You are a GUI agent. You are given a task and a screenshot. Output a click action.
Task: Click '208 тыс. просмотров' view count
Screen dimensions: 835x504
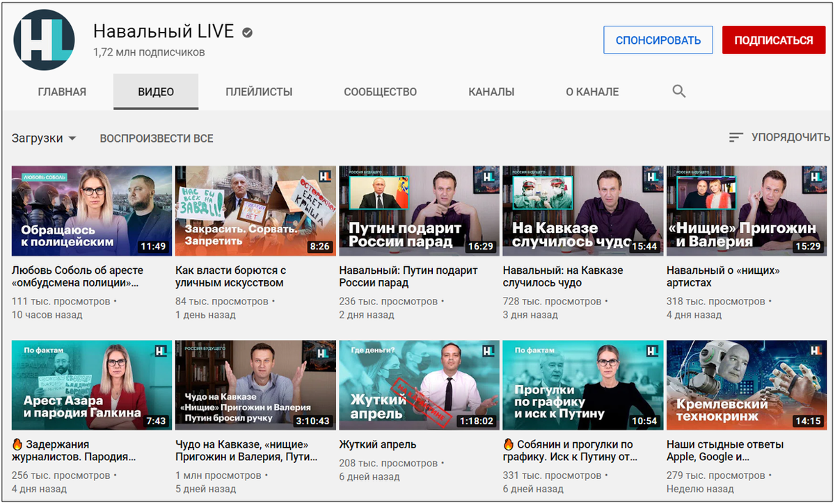click(x=388, y=463)
